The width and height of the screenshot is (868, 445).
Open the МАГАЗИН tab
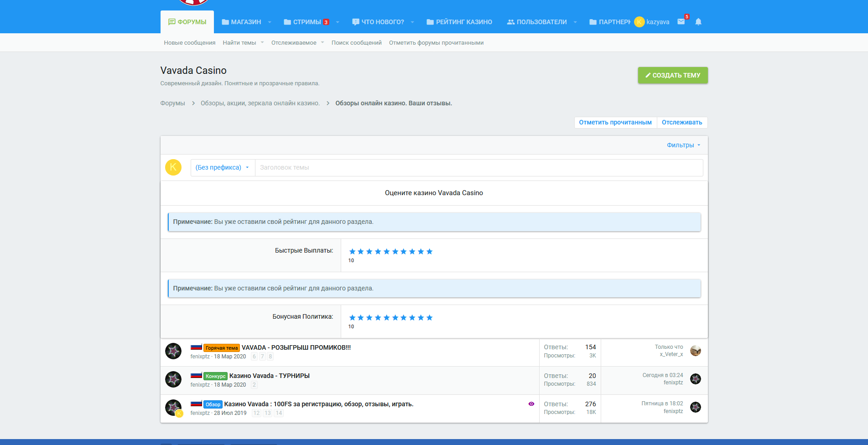coord(241,22)
